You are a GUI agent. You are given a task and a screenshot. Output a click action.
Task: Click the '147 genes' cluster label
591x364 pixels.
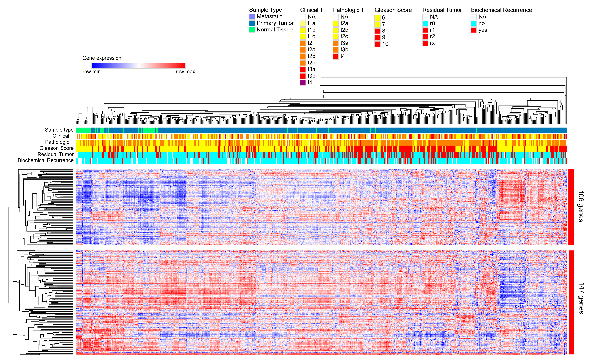(x=581, y=298)
